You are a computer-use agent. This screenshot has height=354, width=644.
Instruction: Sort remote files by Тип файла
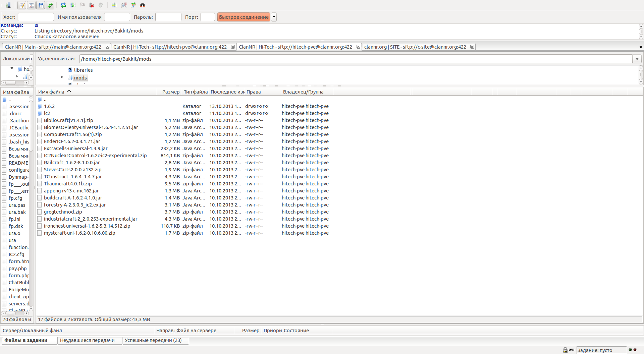coord(196,92)
